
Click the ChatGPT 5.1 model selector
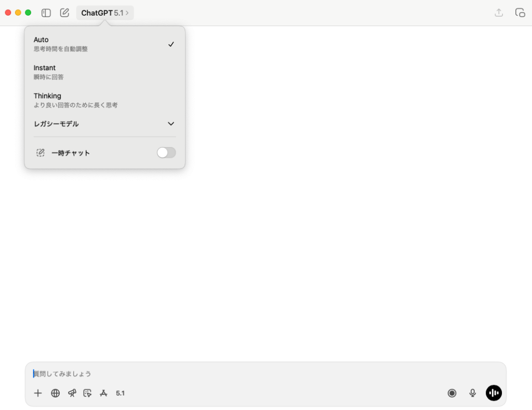click(x=105, y=13)
